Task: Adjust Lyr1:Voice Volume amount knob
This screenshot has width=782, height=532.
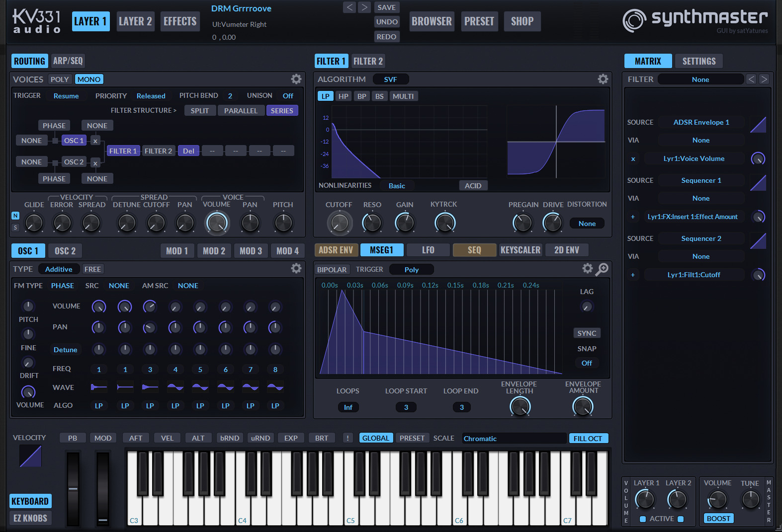Action: (x=758, y=159)
